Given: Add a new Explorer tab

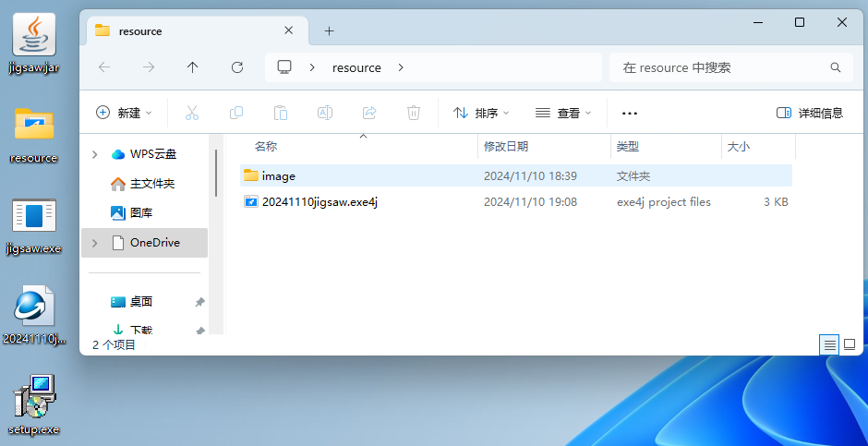Looking at the screenshot, I should [329, 31].
